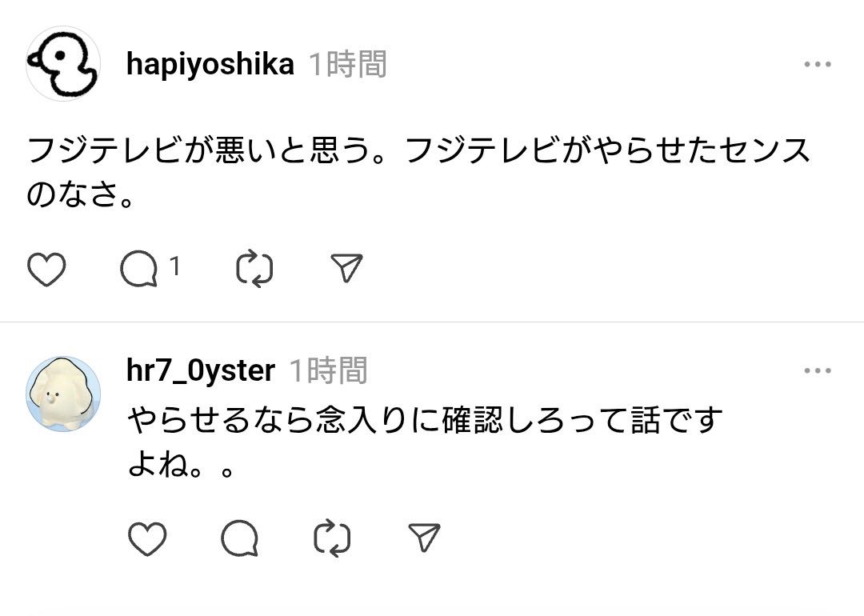Image resolution: width=864 pixels, height=616 pixels.
Task: Click the 1時間 timestamp on hapiyoshika's post
Action: pos(348,64)
